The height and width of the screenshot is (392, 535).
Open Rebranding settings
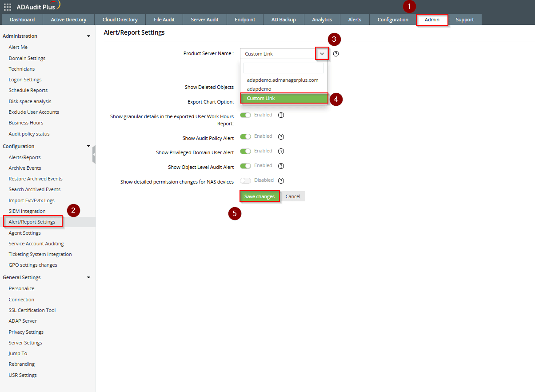pos(22,364)
